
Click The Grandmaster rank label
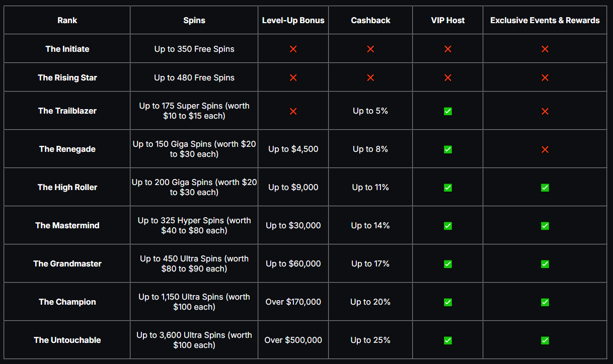(67, 263)
